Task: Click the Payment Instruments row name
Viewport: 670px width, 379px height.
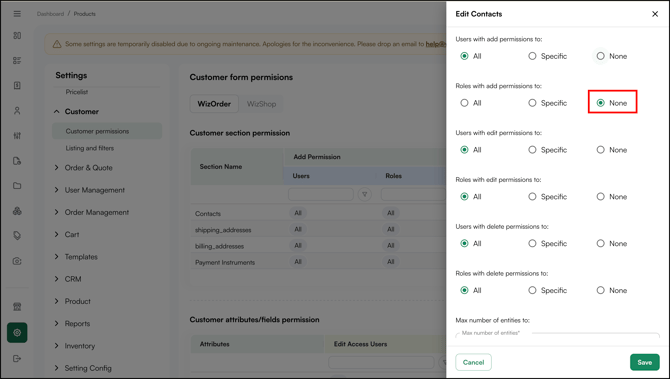Action: pyautogui.click(x=225, y=262)
